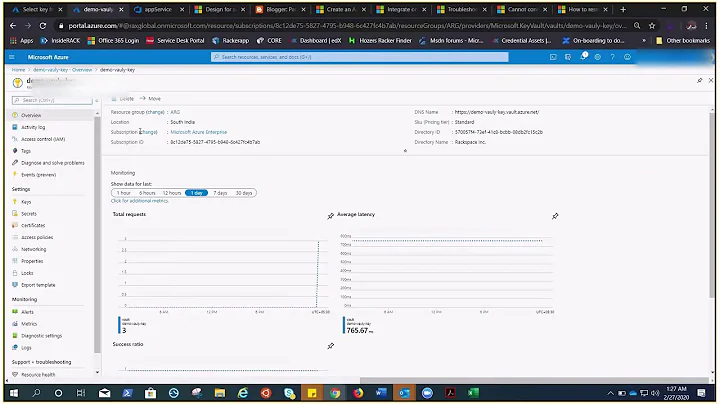Screen dimensions: 720x404
Task: Open Cloud Shell from the top bar
Action: coord(553,57)
